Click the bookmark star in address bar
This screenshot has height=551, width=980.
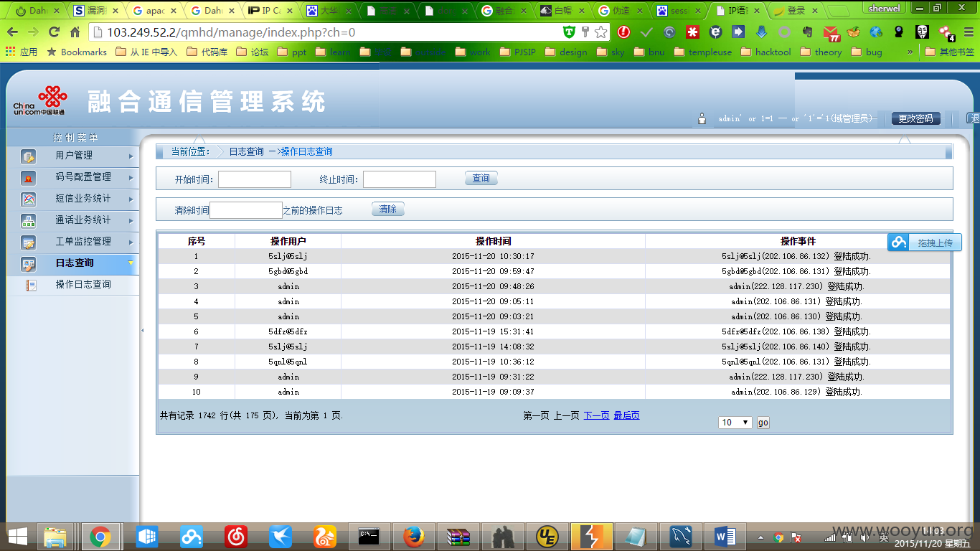(x=601, y=32)
